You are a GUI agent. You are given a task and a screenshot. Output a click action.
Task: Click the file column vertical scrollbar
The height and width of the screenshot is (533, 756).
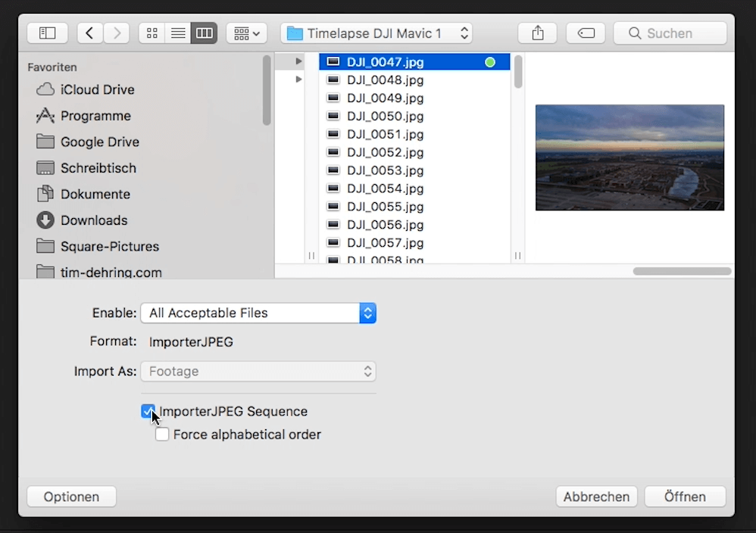pos(518,72)
